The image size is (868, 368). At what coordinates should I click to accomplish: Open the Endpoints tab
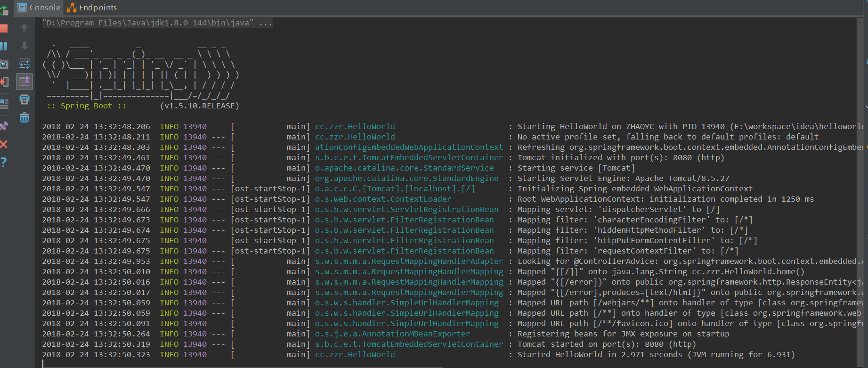92,8
